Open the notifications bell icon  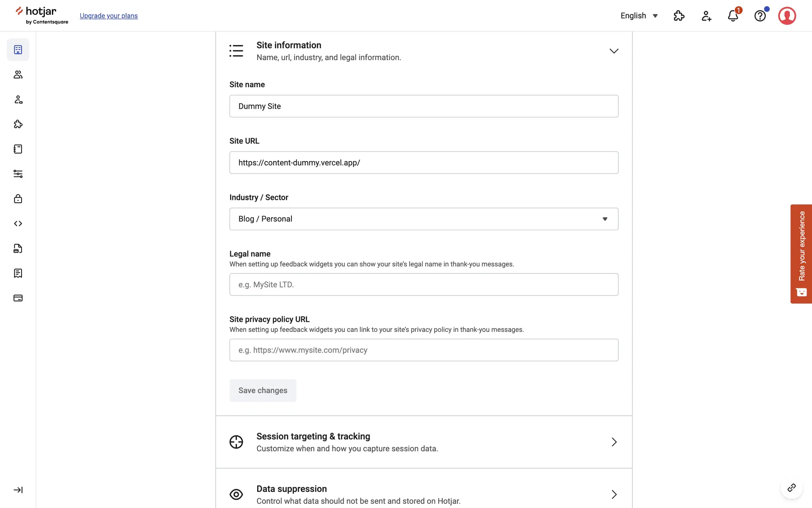733,16
